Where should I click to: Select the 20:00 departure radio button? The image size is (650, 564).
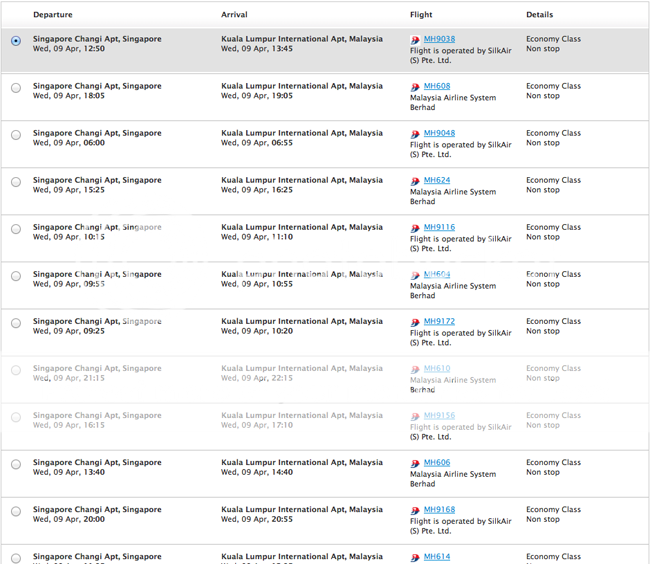coord(16,511)
